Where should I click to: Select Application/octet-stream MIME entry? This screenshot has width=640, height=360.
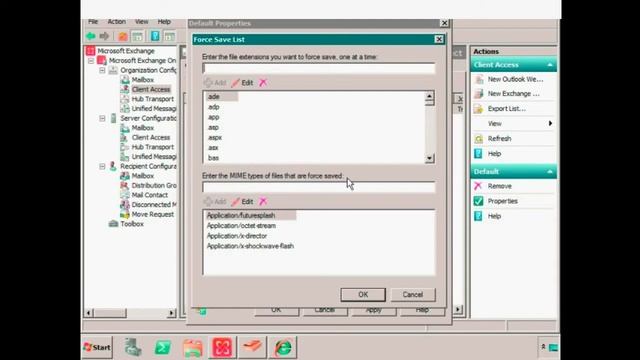pyautogui.click(x=241, y=226)
